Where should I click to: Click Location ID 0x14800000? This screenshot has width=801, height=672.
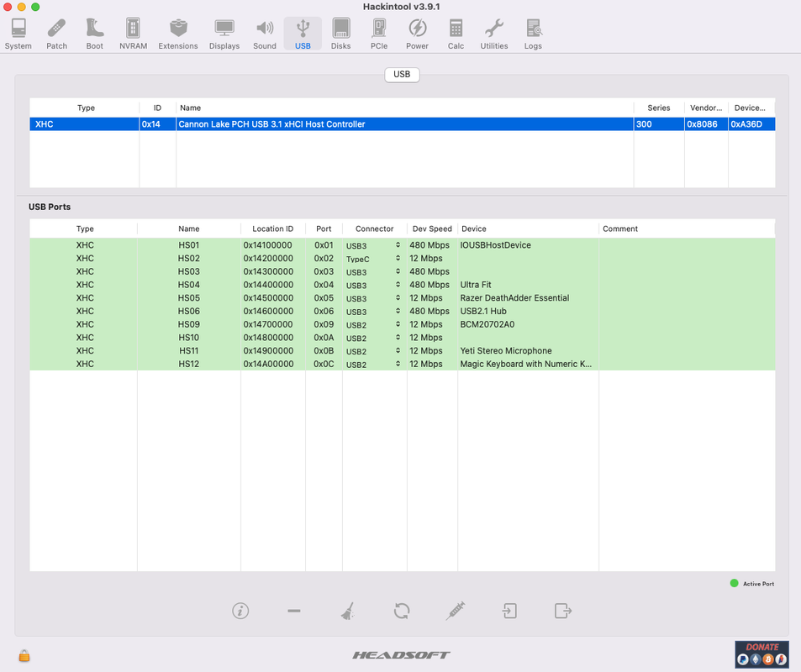268,338
